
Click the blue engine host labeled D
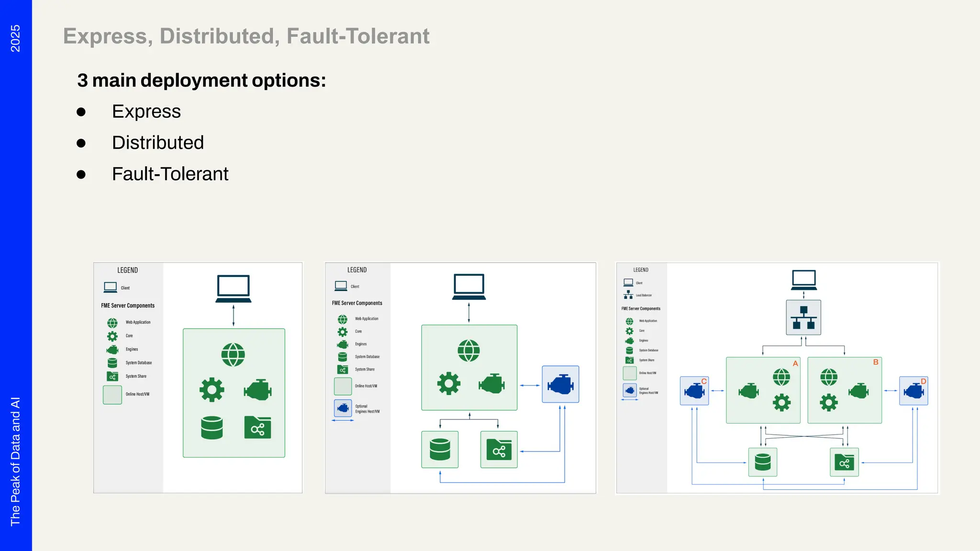click(913, 391)
